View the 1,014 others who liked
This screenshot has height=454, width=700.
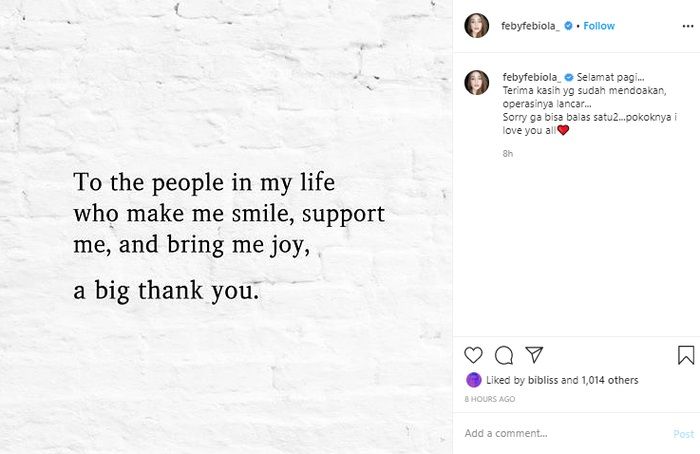pos(609,380)
